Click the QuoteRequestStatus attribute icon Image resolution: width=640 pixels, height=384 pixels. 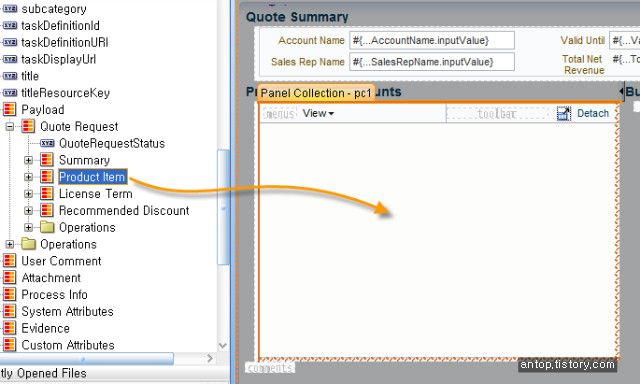coord(47,143)
